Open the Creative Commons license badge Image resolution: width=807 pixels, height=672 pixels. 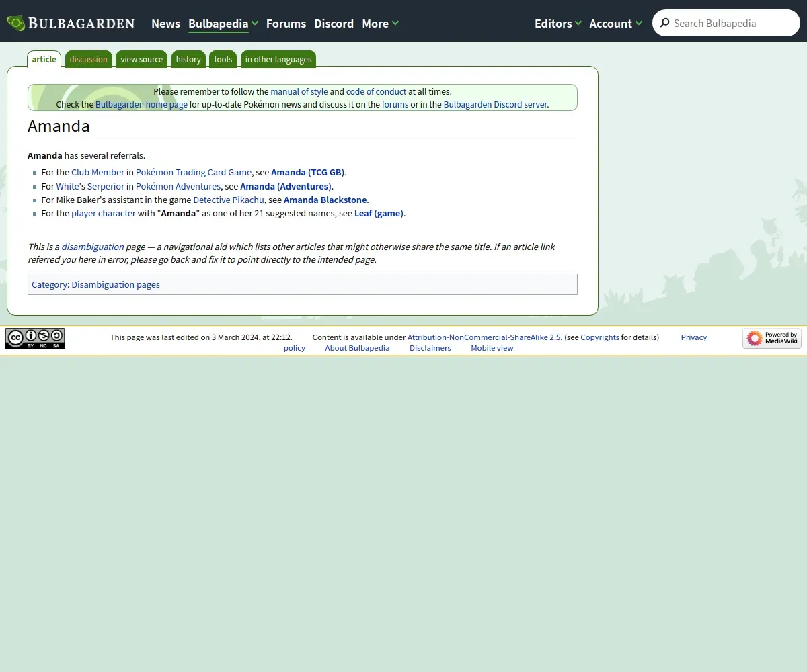pyautogui.click(x=35, y=338)
